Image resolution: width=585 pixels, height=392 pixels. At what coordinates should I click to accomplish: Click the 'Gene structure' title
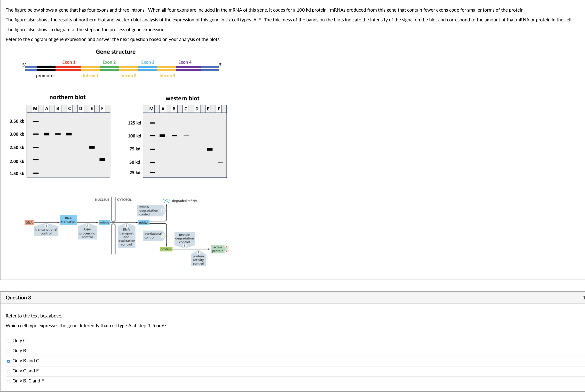tap(116, 52)
